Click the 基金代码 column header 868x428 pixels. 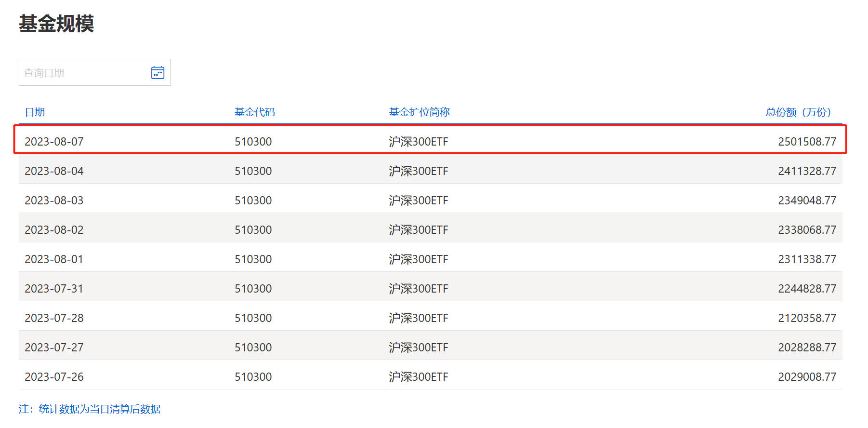[254, 112]
